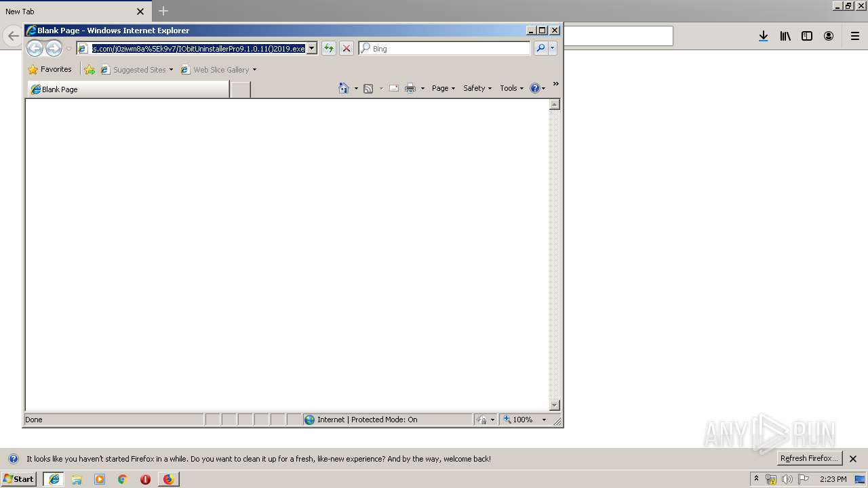Click the IE Help icon
This screenshot has width=868, height=488.
click(535, 88)
